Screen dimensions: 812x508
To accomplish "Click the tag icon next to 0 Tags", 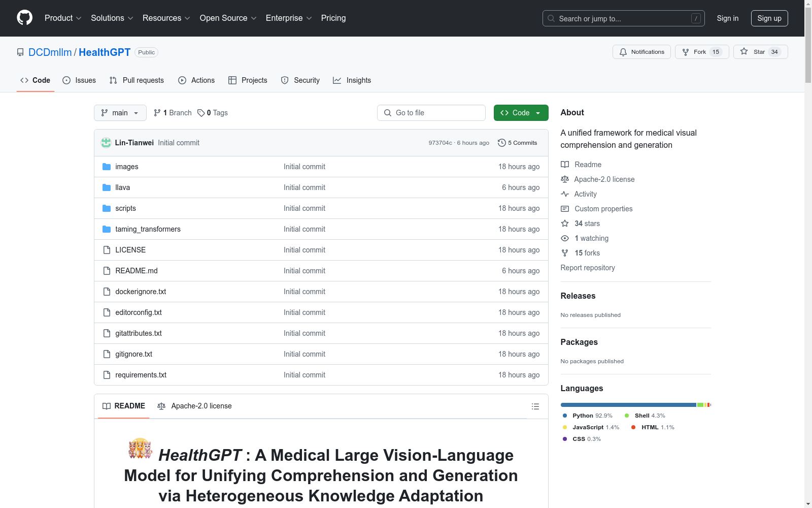I will point(201,113).
